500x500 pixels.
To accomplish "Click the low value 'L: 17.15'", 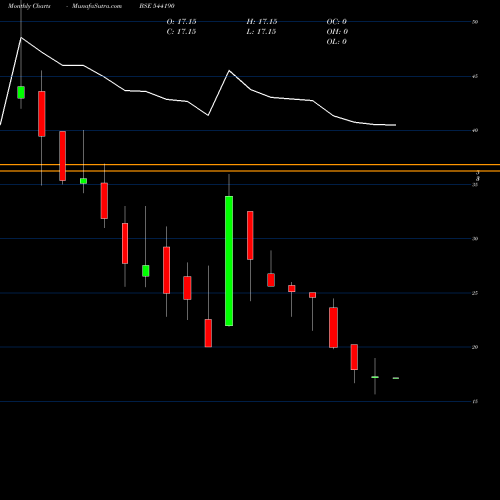I will point(262,32).
